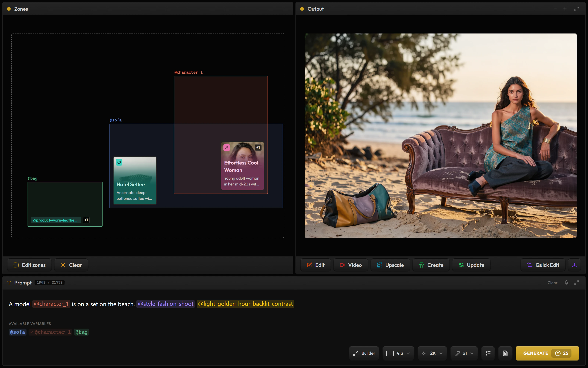The image size is (588, 368).
Task: Open the x1 image count dropdown
Action: click(464, 353)
